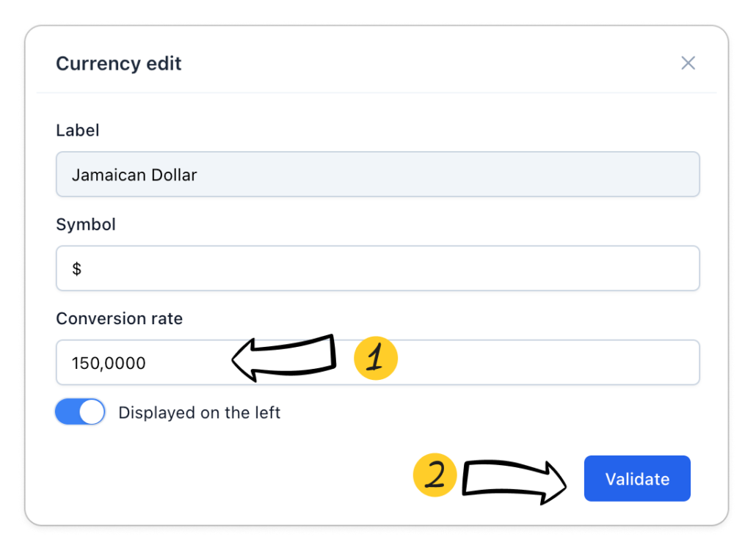Select the Conversion rate input field
The image size is (756, 553).
coord(514,362)
